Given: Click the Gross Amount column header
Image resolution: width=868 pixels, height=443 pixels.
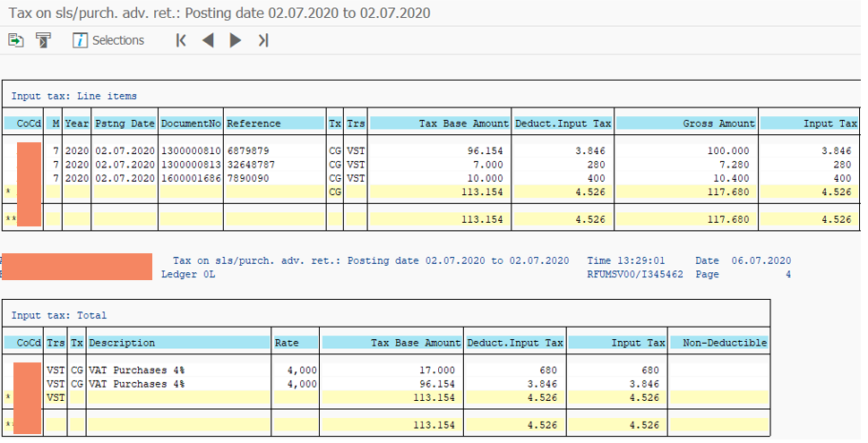Looking at the screenshot, I should (686, 124).
